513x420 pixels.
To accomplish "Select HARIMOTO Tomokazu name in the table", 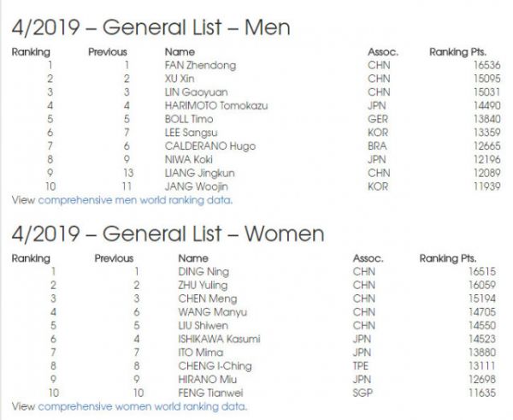I will coord(216,105).
